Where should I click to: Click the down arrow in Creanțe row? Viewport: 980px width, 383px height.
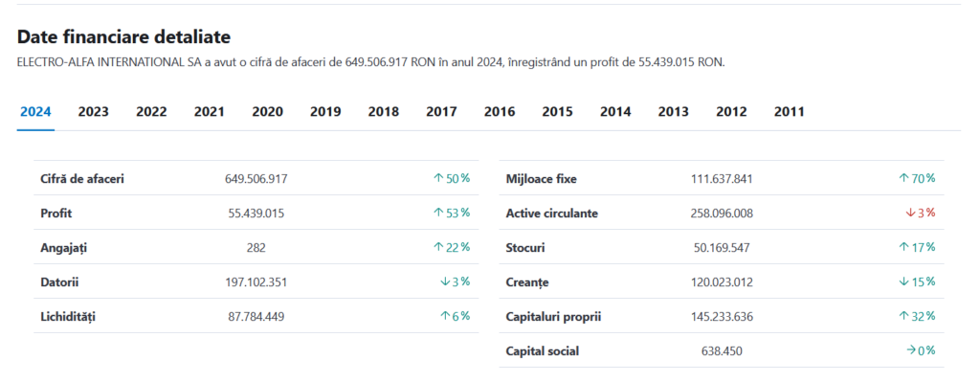[x=903, y=282]
